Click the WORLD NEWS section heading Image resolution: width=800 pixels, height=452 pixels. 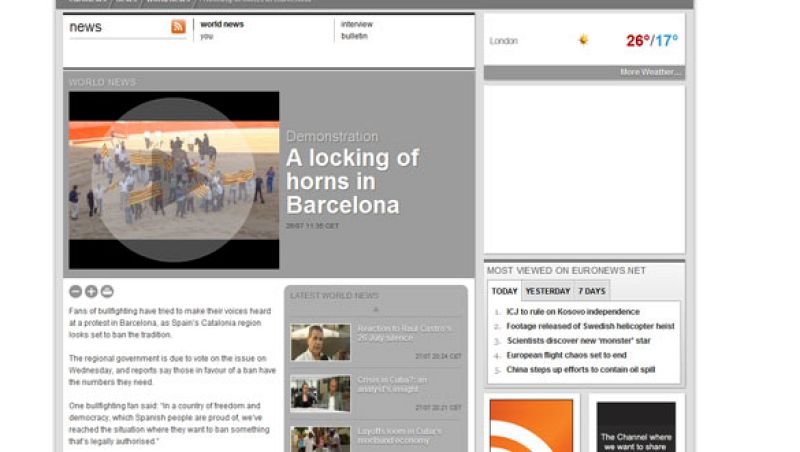pyautogui.click(x=103, y=82)
